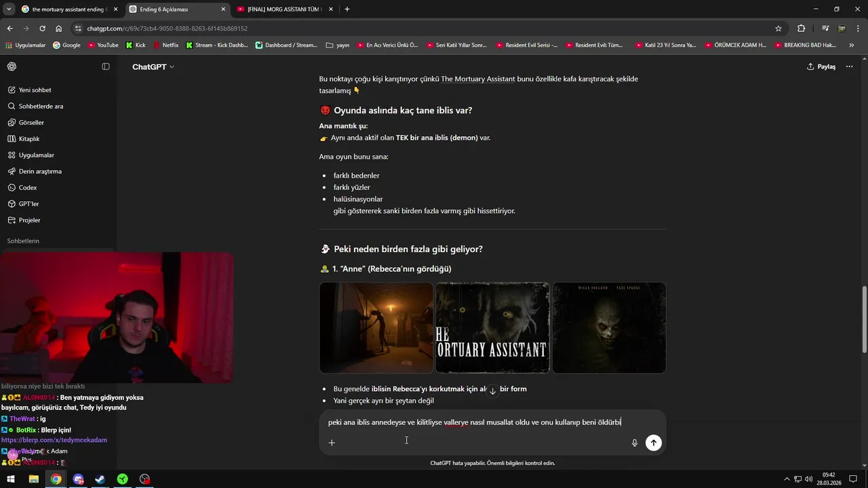Viewport: 868px width, 488px height.
Task: Open the Kick bookmark
Action: coord(136,45)
